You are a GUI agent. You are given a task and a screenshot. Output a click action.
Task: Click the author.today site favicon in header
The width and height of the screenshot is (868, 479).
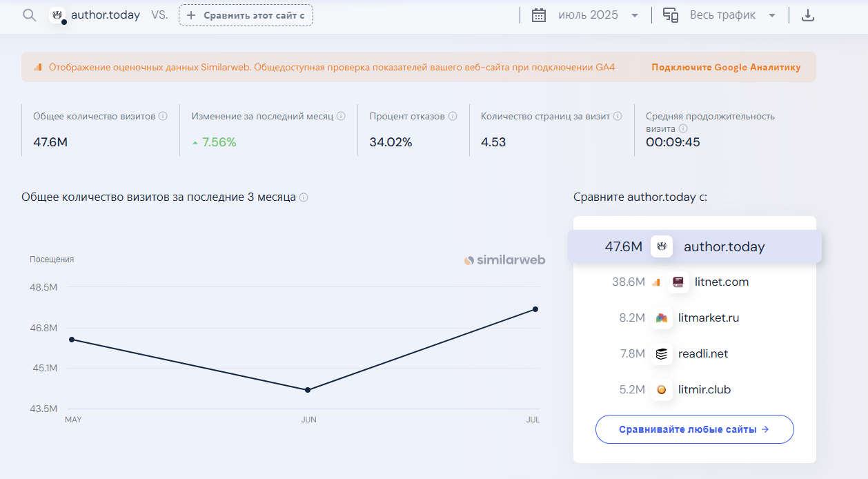coord(58,15)
